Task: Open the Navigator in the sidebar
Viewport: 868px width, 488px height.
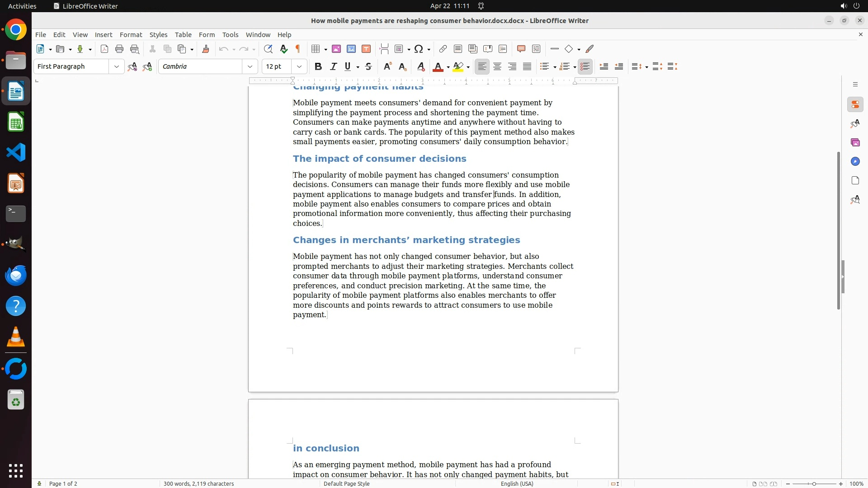Action: pyautogui.click(x=855, y=162)
